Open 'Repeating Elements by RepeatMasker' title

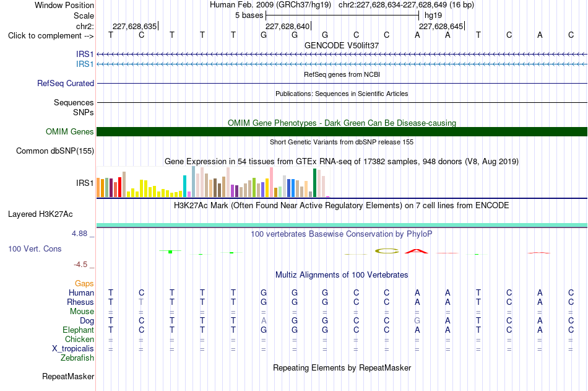(342, 367)
